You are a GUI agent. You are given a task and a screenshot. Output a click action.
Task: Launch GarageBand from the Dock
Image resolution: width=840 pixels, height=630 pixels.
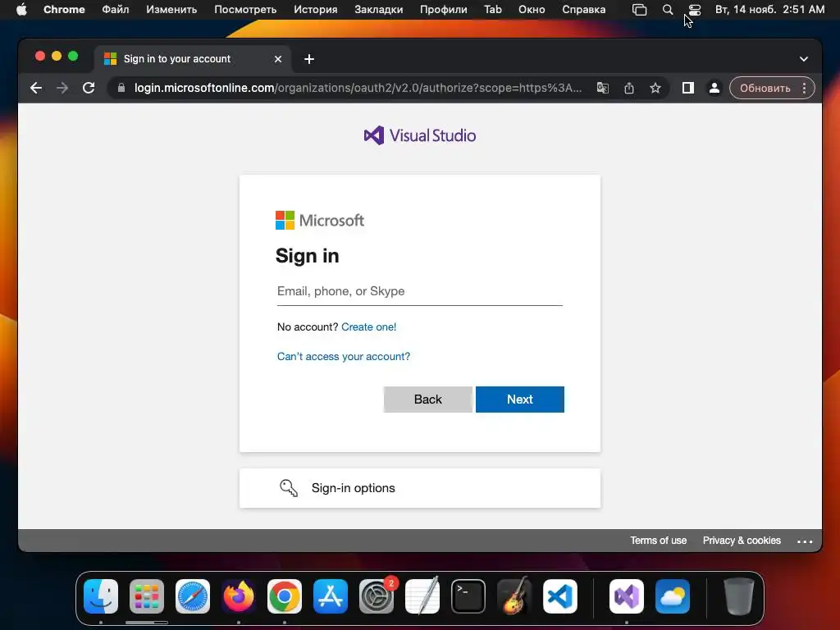[x=514, y=596]
